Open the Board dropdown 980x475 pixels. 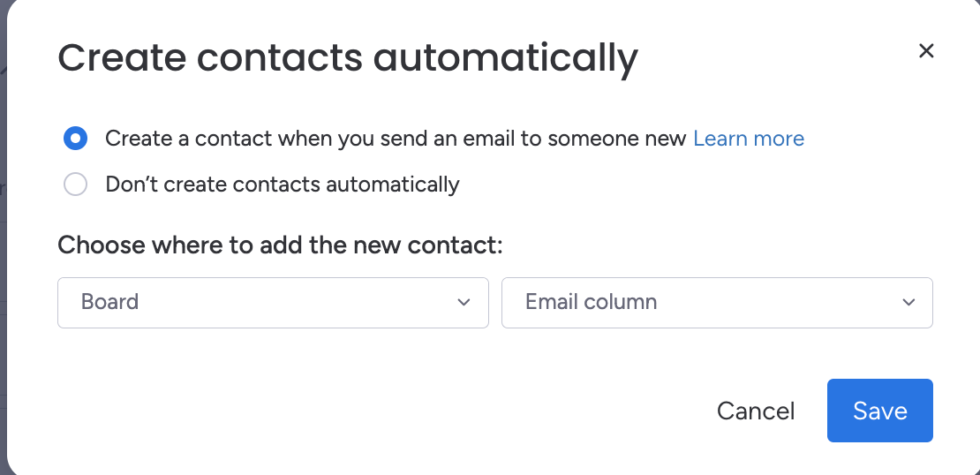tap(273, 303)
